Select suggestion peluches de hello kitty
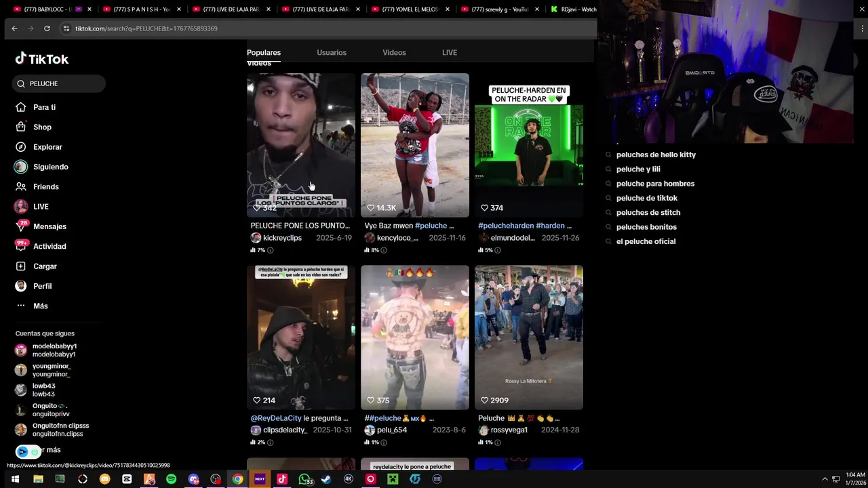Screen dimensions: 868x488 pos(656,155)
